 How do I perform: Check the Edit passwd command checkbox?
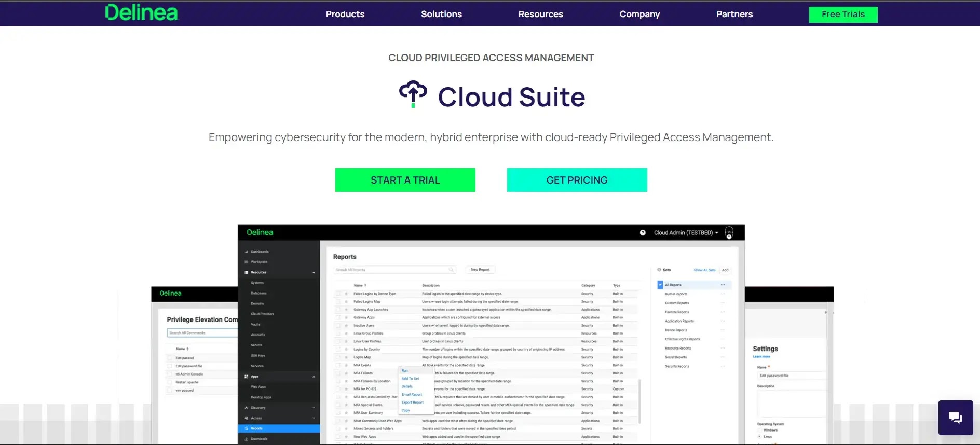pos(170,358)
